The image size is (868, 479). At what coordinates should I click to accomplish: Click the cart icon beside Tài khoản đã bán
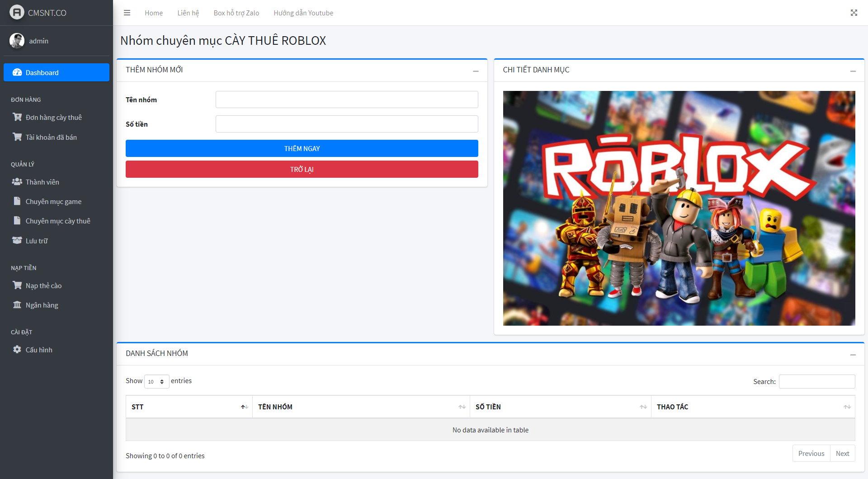pyautogui.click(x=17, y=137)
